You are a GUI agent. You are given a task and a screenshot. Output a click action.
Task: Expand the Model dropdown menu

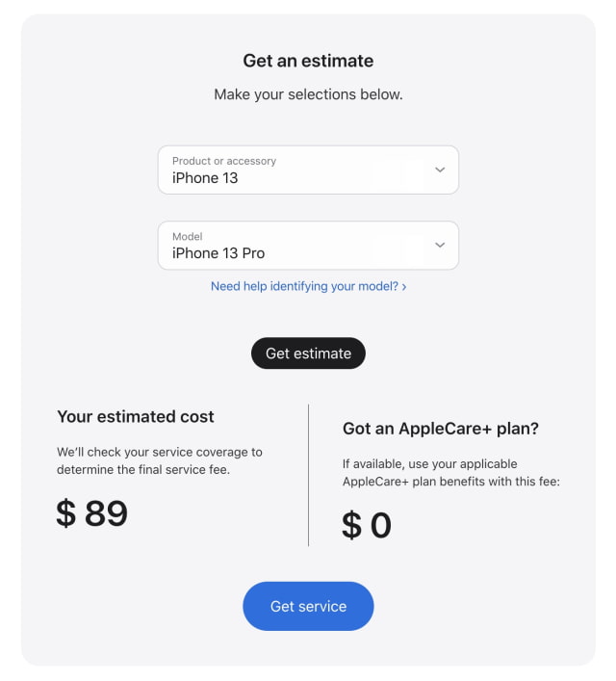tap(307, 246)
